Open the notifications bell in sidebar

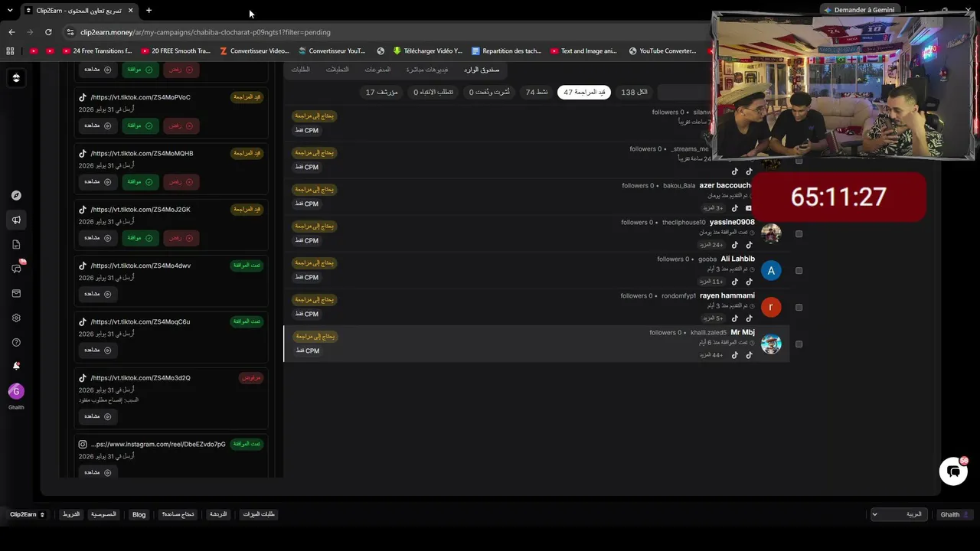click(16, 366)
